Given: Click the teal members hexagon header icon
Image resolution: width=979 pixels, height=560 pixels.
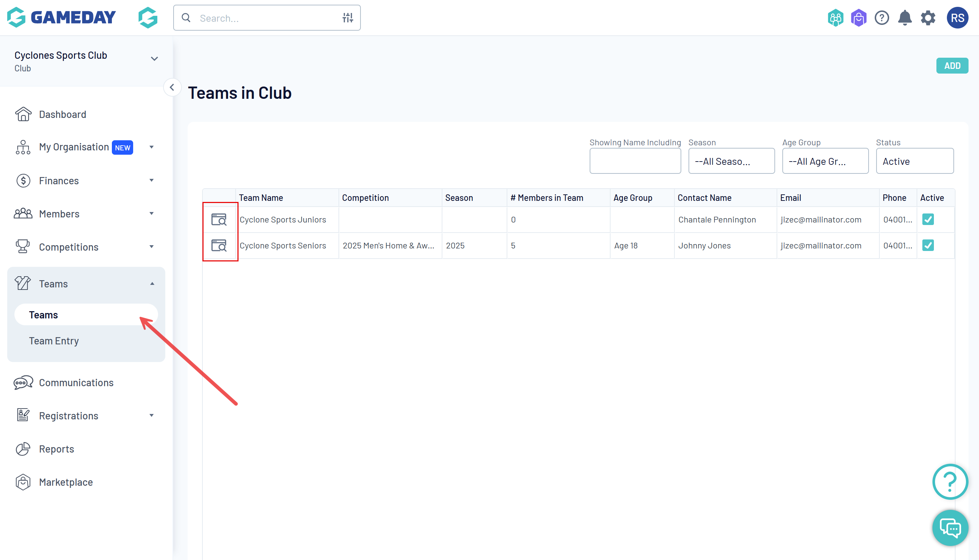Looking at the screenshot, I should point(835,18).
